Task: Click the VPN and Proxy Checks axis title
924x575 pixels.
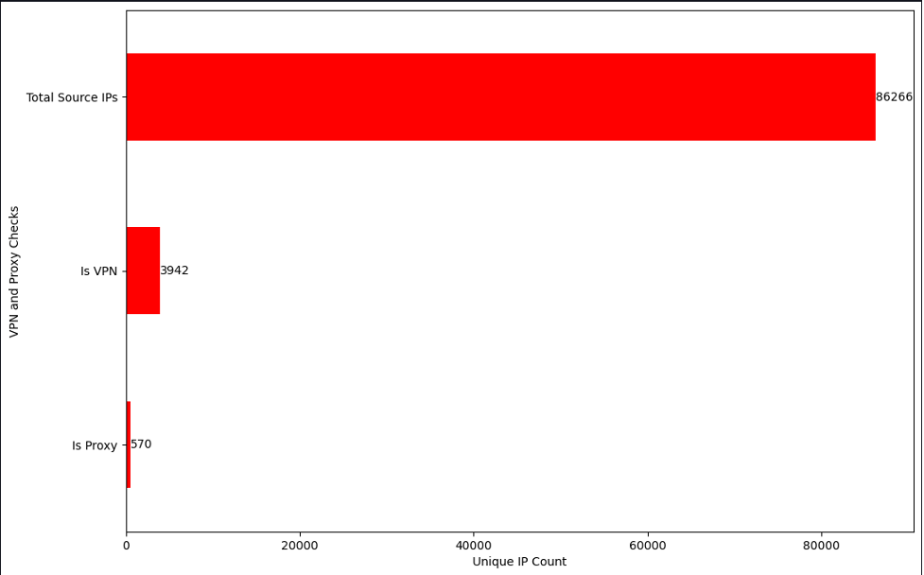Action: coord(14,271)
